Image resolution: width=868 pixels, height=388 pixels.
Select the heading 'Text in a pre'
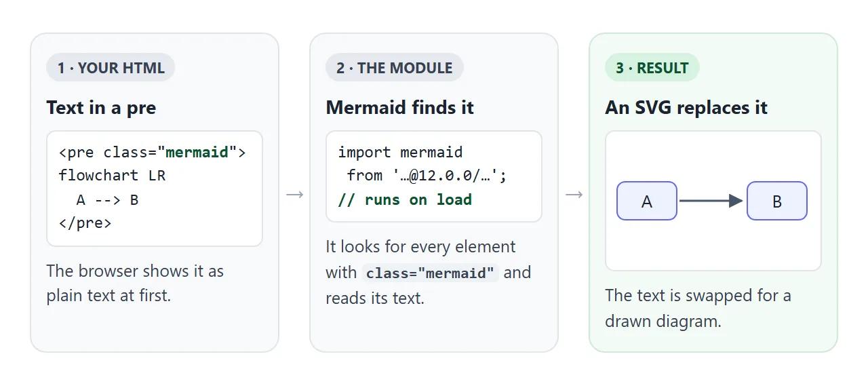(x=101, y=108)
